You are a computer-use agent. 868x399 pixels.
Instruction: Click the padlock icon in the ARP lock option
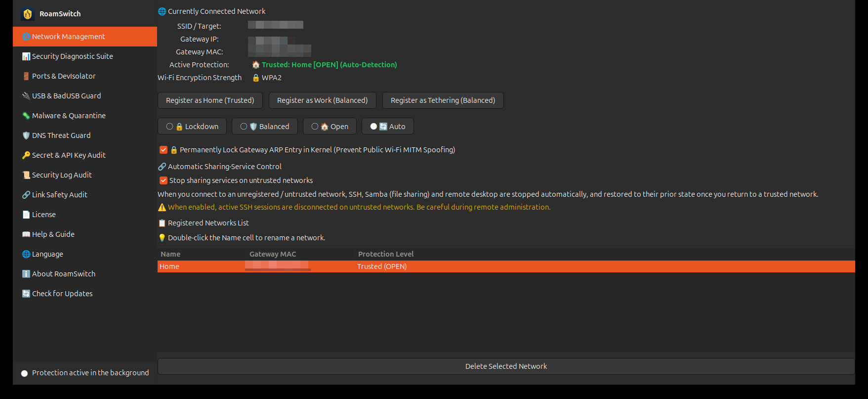pyautogui.click(x=174, y=150)
